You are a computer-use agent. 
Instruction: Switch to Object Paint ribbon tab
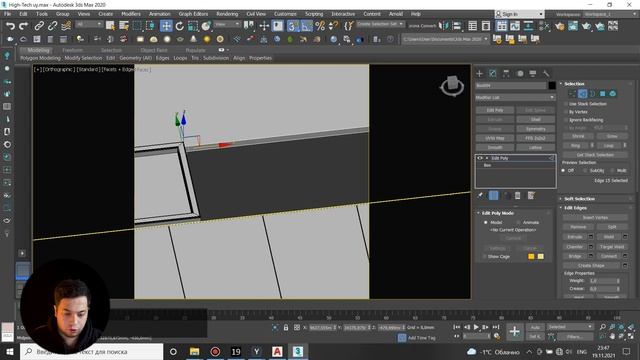pos(154,50)
